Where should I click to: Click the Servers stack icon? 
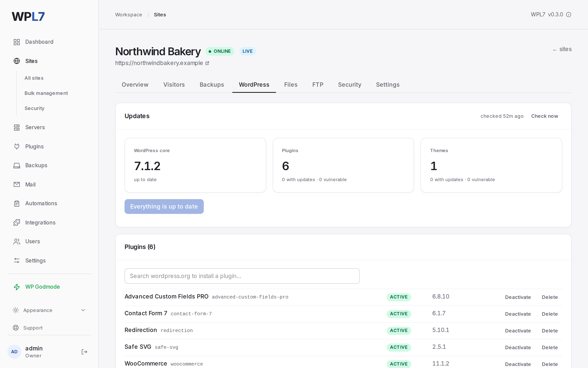point(17,127)
